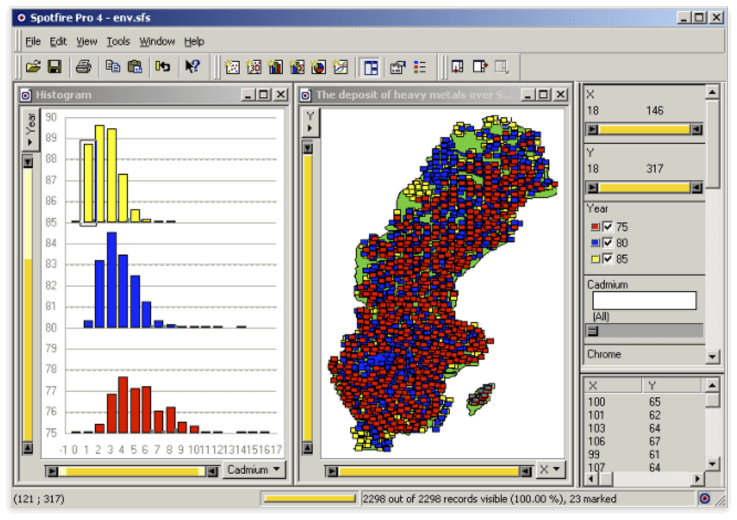Click the red Year 75 color swatch
Image resolution: width=737 pixels, height=520 pixels.
pos(595,227)
